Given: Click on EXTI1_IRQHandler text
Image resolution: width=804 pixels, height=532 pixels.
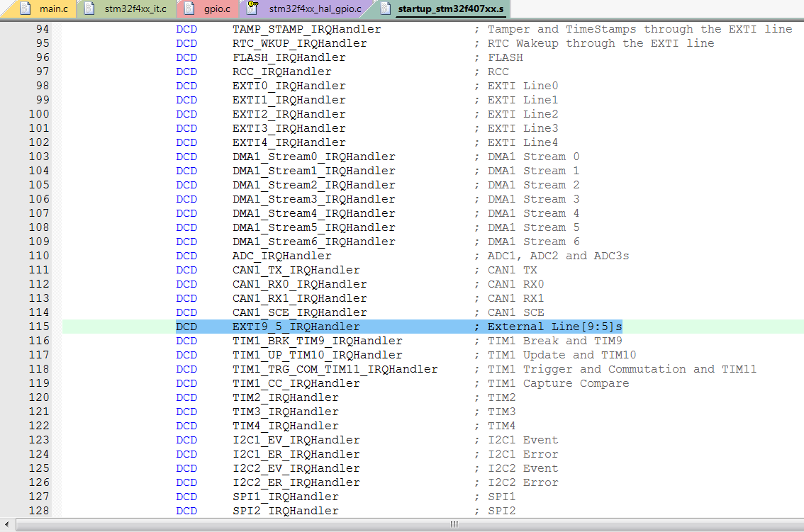Looking at the screenshot, I should [289, 100].
